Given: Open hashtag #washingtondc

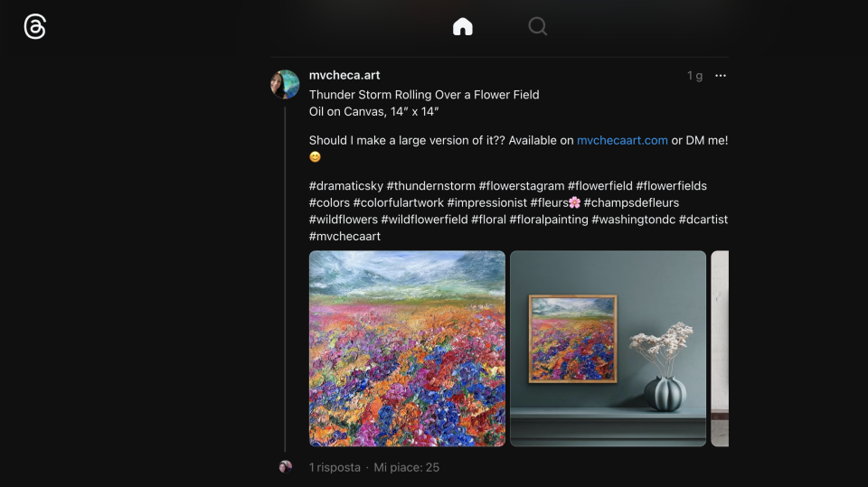Looking at the screenshot, I should click(x=634, y=220).
